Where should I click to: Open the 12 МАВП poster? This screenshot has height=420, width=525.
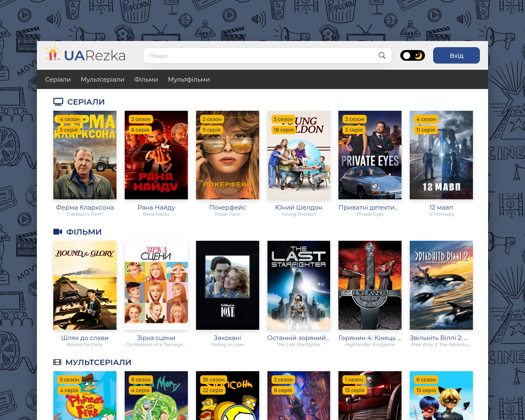tap(441, 155)
